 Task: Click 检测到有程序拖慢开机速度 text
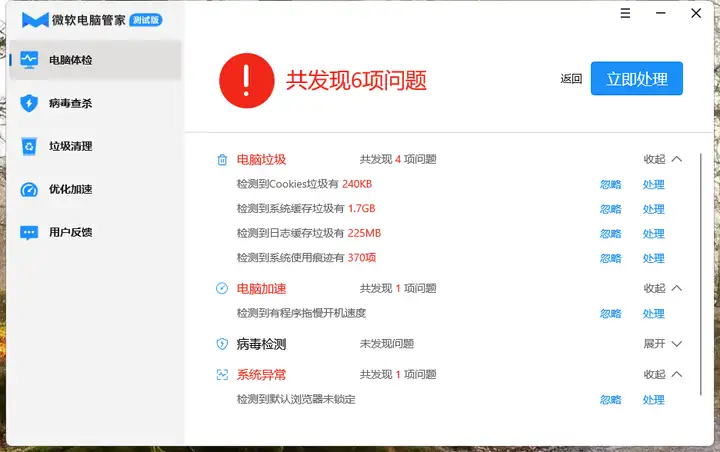point(301,313)
